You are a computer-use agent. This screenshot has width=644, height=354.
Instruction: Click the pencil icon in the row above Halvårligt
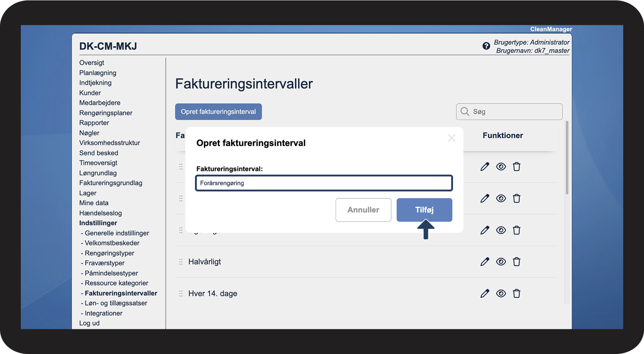coord(485,230)
